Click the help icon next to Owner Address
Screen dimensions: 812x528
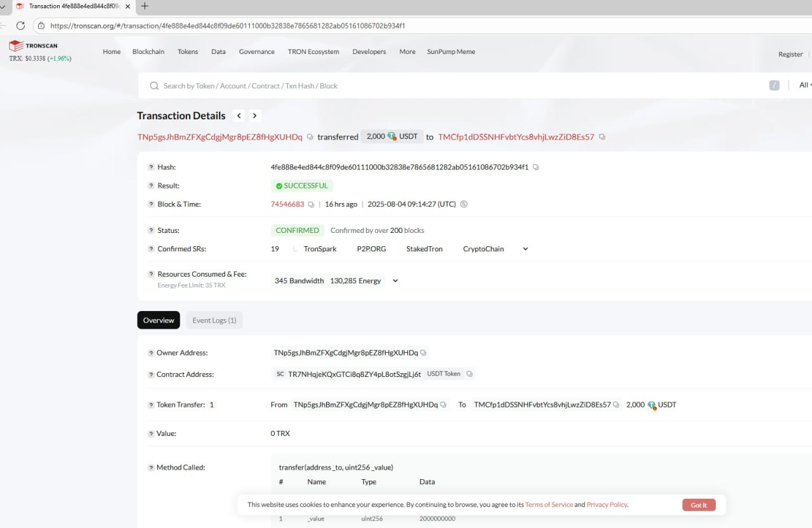click(151, 353)
